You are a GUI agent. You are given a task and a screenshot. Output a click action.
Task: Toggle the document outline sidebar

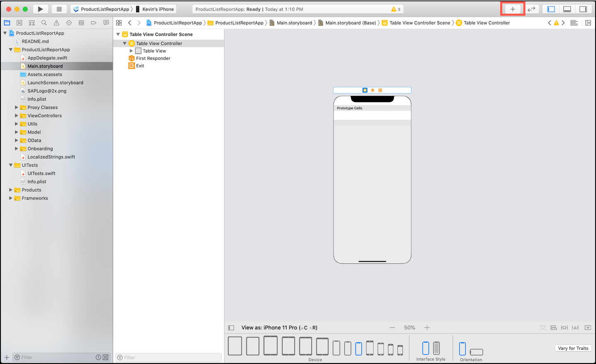coord(231,328)
